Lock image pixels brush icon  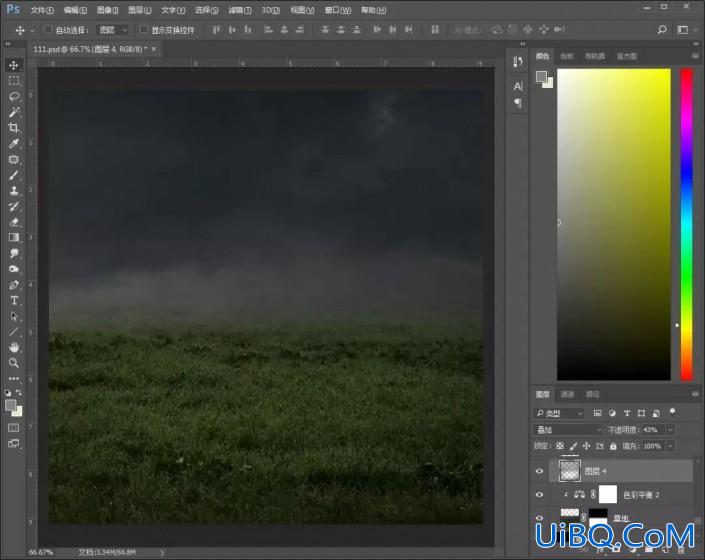(x=573, y=446)
